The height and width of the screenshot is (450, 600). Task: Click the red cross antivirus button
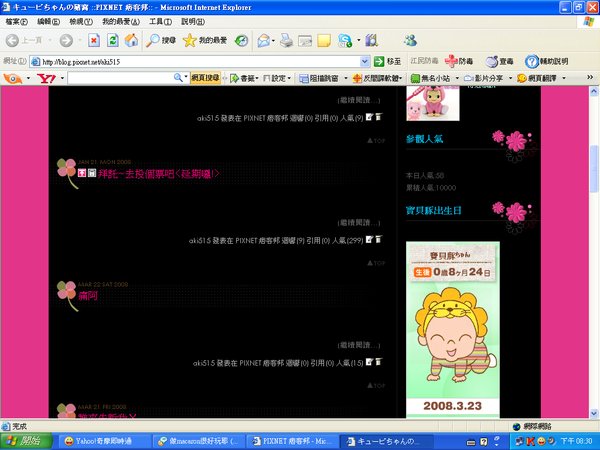click(x=459, y=61)
